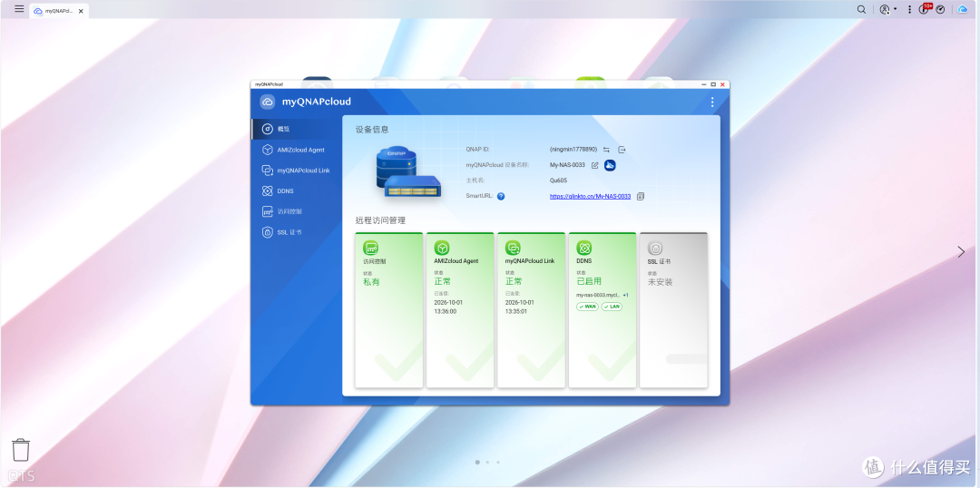
Task: Click the blue round cloud icon by My-NAS-0033
Action: pos(610,165)
